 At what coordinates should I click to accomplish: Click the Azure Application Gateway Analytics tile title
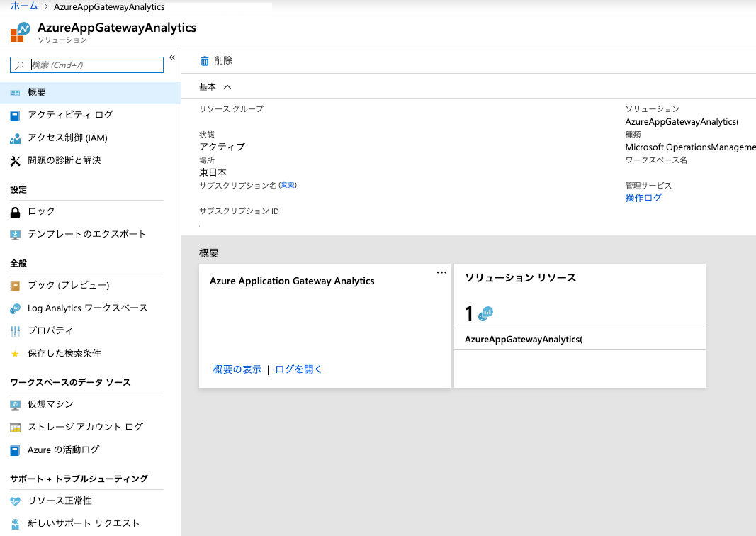pyautogui.click(x=292, y=281)
